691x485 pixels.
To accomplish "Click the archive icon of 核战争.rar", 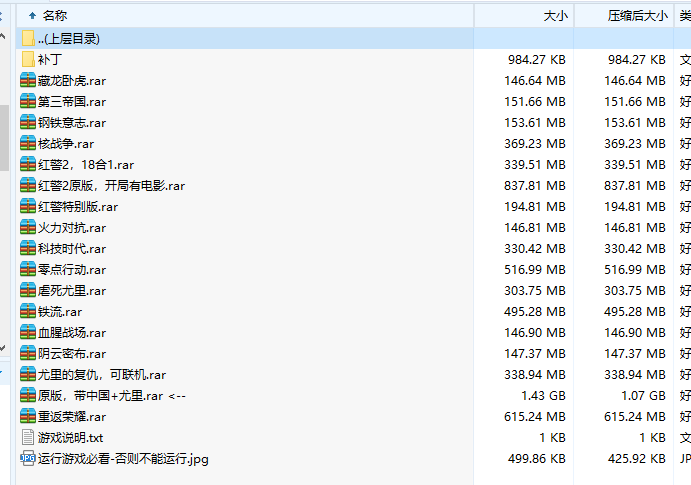I will pos(28,143).
